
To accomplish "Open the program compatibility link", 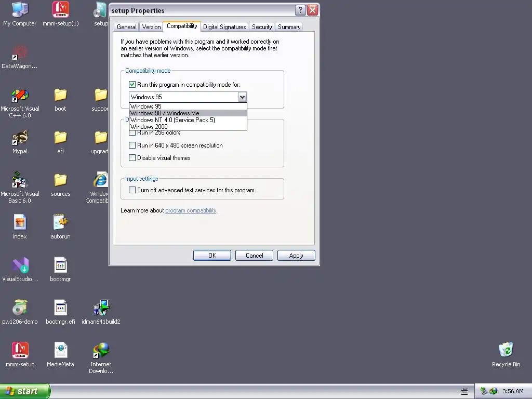I will coord(191,210).
